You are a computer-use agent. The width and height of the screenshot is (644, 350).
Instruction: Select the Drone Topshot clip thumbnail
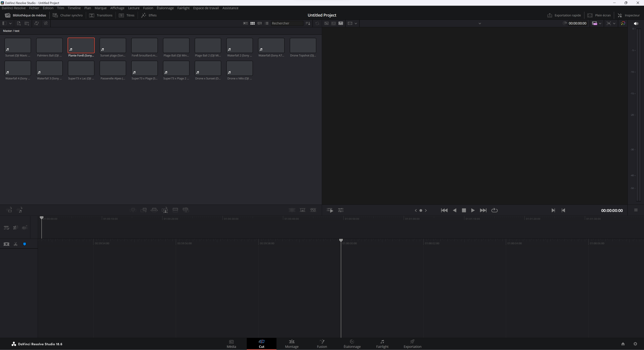(303, 45)
